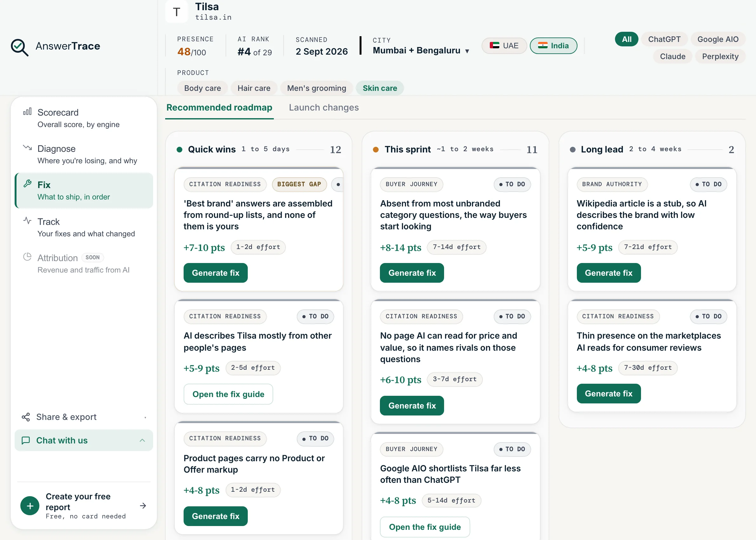Generate fix for Product or Offer markup card
Viewport: 756px width, 540px height.
coord(215,516)
